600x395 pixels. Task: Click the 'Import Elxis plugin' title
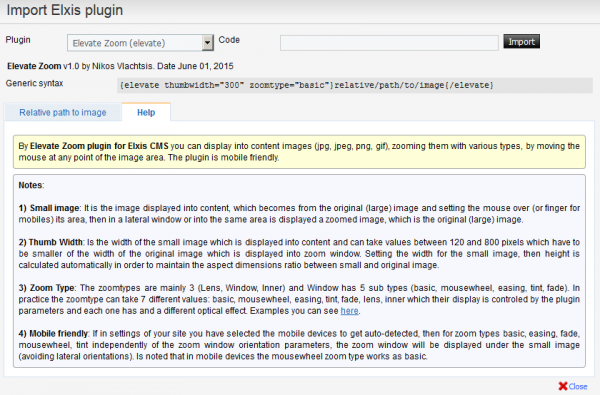pyautogui.click(x=65, y=10)
